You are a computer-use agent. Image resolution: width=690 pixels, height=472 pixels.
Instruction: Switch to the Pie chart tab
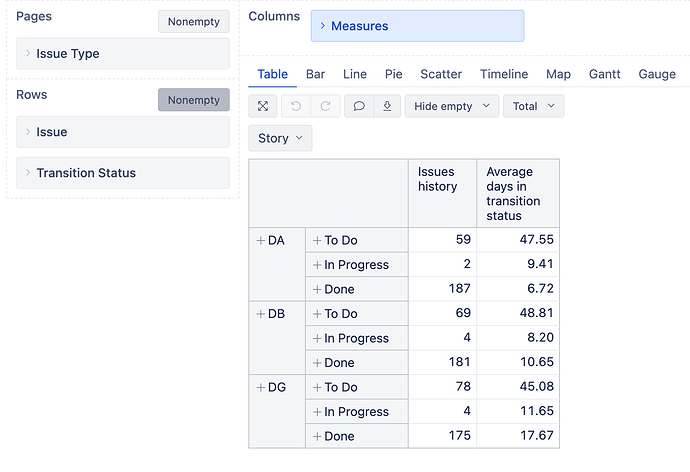point(393,74)
